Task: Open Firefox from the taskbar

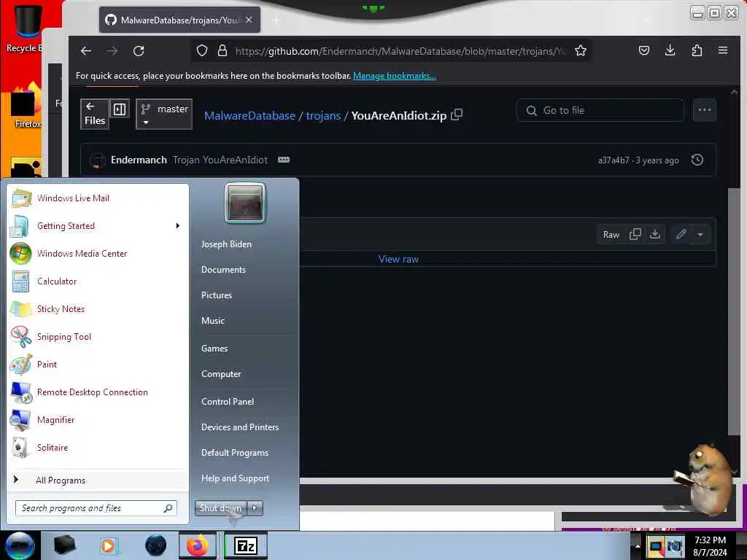Action: pos(198,545)
